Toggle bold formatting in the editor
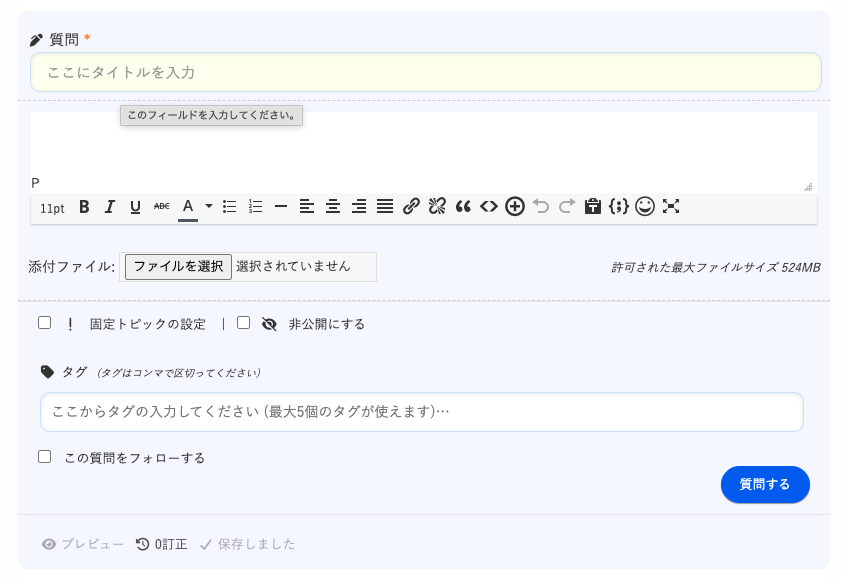Screen dimensions: 841x582 point(84,207)
